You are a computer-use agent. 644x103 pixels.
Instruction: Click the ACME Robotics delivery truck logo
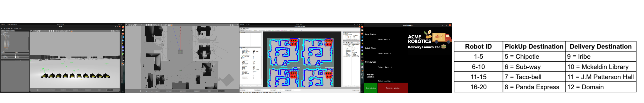[x=442, y=38]
